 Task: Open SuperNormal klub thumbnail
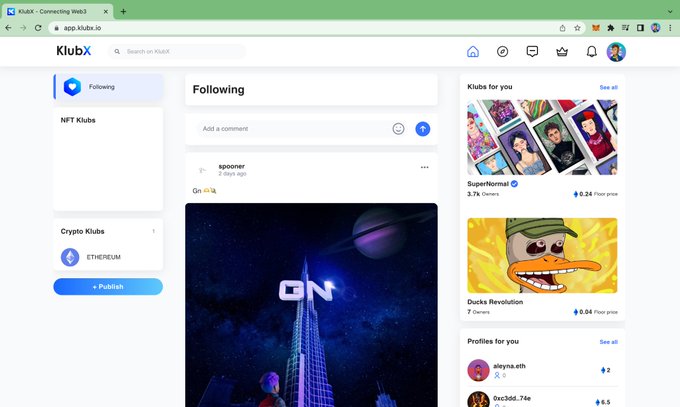coord(542,137)
